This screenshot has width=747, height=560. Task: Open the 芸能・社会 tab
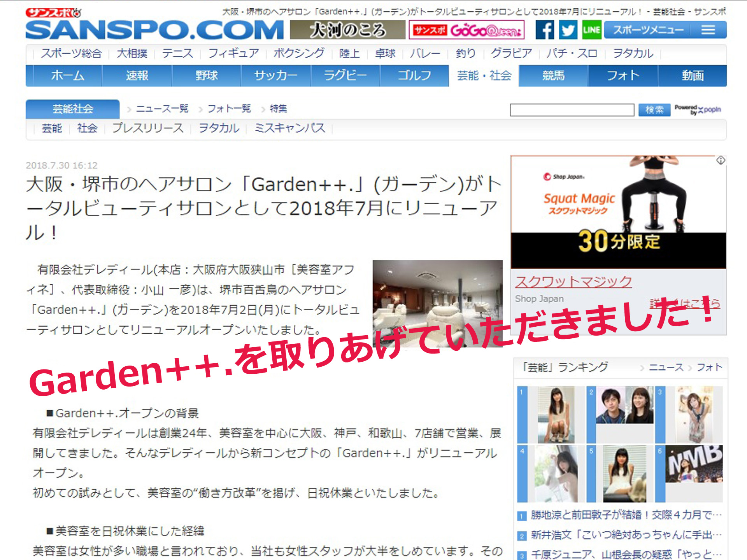484,75
